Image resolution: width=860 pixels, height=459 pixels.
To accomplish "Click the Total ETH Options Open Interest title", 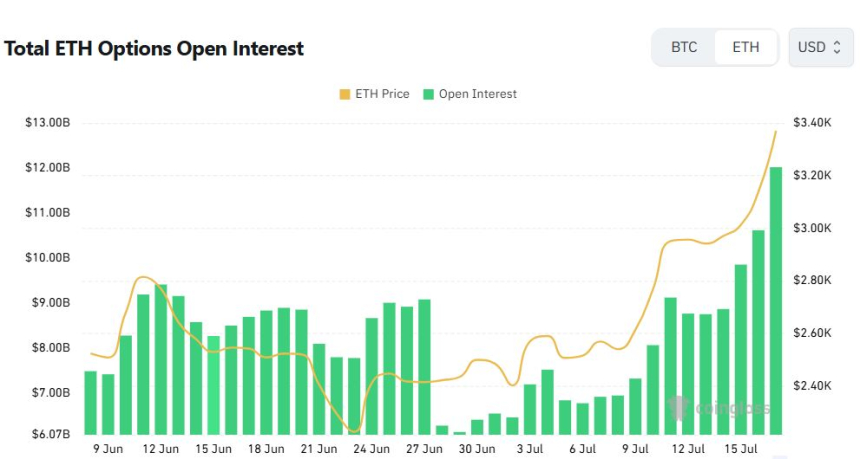I will 154,48.
